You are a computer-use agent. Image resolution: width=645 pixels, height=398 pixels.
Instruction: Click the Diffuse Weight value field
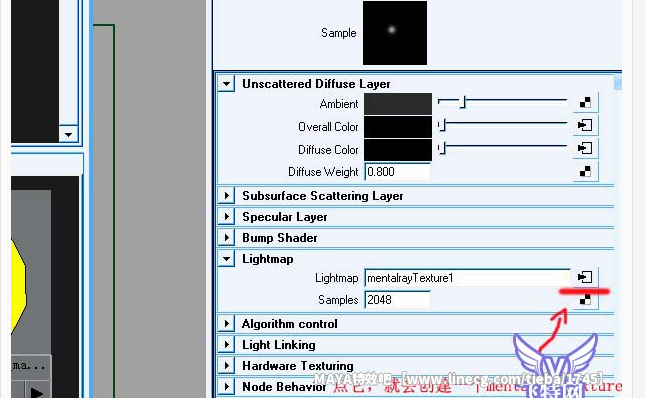click(x=397, y=171)
